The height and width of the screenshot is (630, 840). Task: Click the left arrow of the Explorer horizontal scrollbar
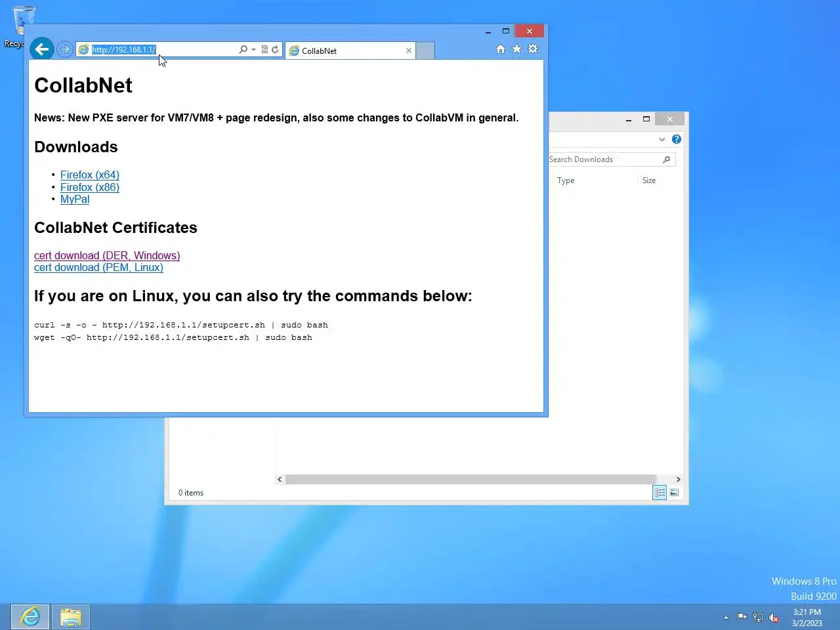(280, 479)
